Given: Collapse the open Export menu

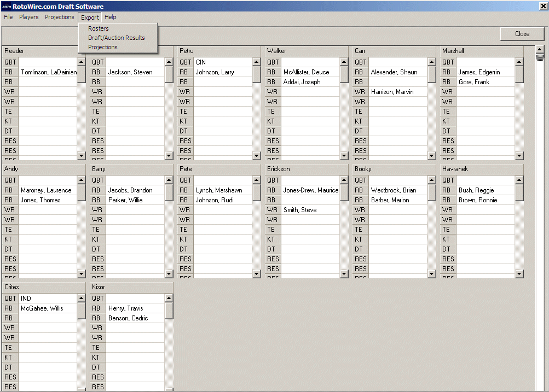Looking at the screenshot, I should pyautogui.click(x=90, y=17).
